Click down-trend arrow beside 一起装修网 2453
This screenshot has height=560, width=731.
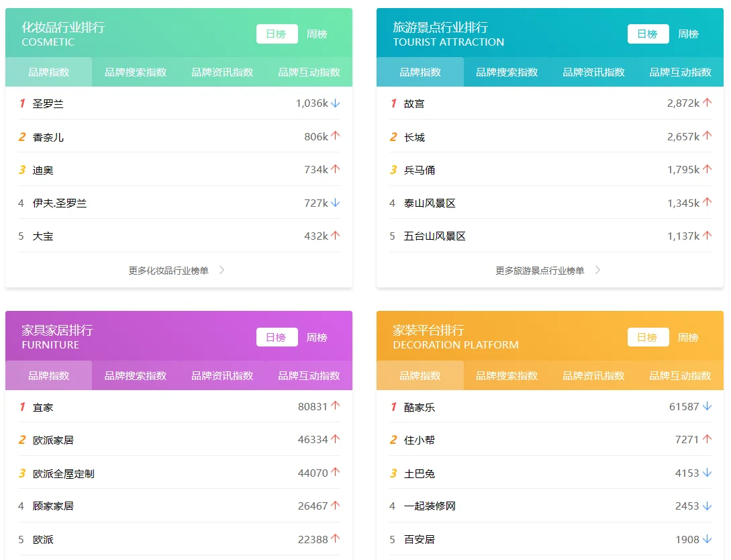coord(708,506)
